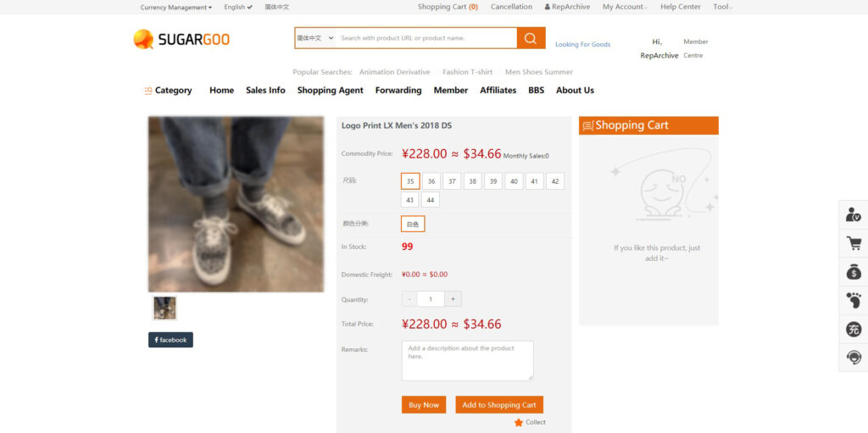The image size is (868, 433).
Task: Increase quantity with the plus button
Action: (453, 299)
